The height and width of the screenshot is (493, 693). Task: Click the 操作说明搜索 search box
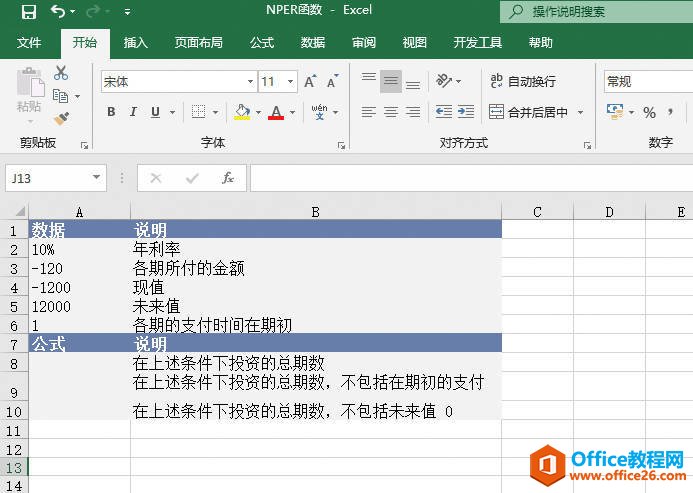tap(596, 11)
